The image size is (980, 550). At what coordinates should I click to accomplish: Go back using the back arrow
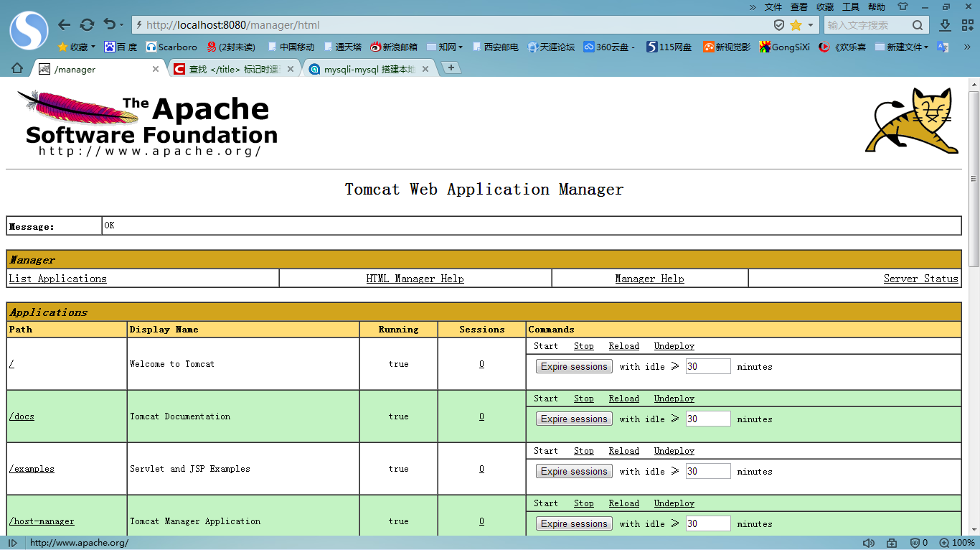(x=64, y=25)
